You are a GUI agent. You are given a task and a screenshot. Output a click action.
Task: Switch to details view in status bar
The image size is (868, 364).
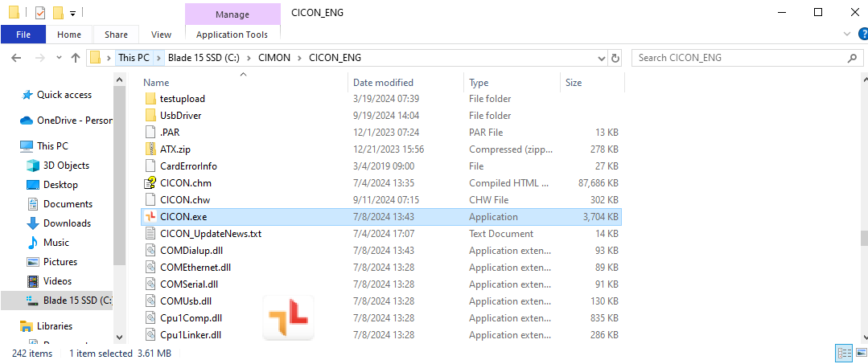tap(844, 354)
